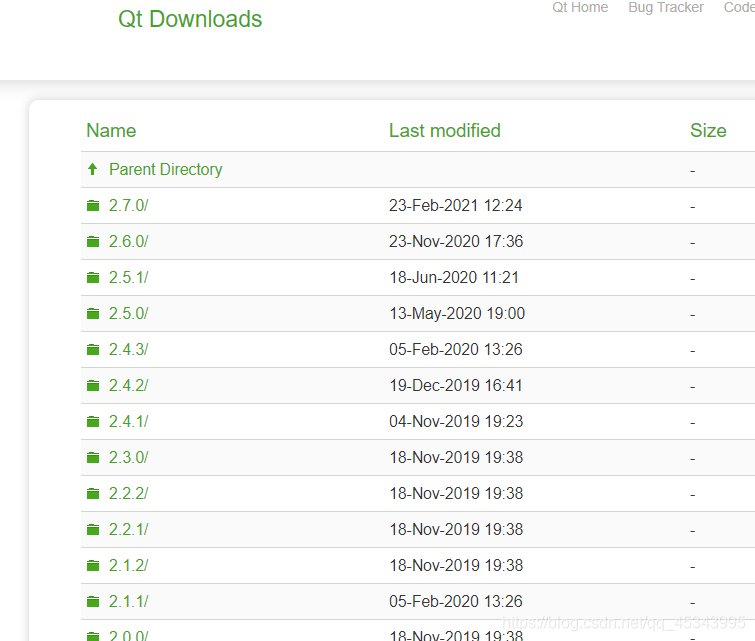Click the folder icon beside 2.2.2/
This screenshot has width=755, height=641.
pos(93,493)
